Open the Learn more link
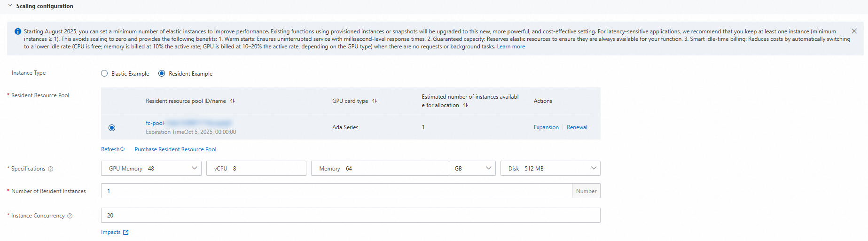Viewport: 868px width, 241px height. click(x=511, y=47)
